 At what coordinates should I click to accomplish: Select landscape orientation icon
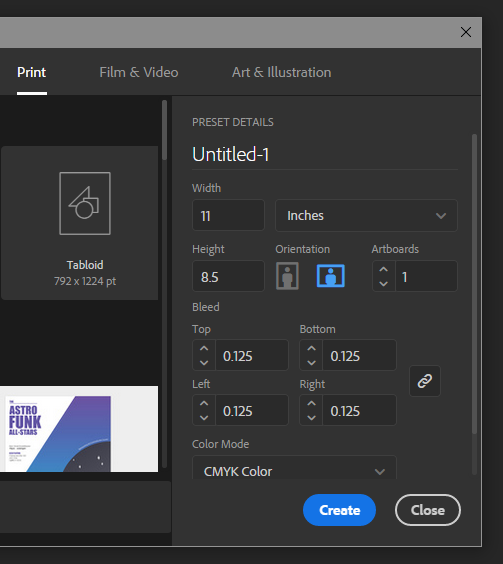(331, 276)
